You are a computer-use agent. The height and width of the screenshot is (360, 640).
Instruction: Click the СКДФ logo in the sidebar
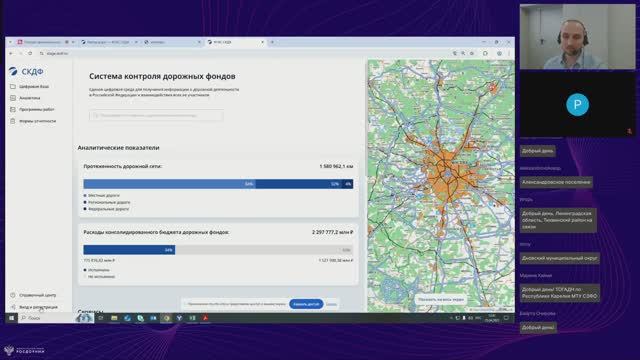(x=26, y=71)
